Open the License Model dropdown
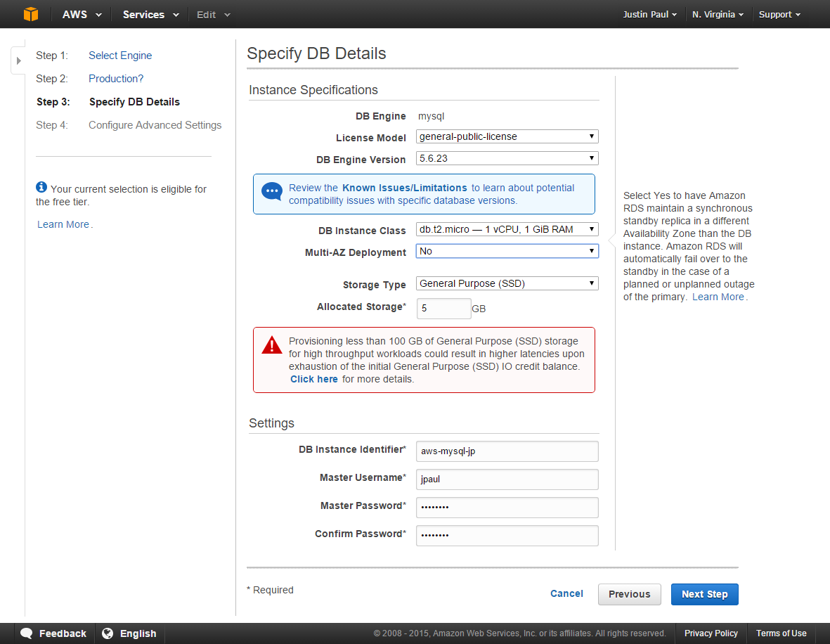Viewport: 830px width, 644px height. point(507,136)
